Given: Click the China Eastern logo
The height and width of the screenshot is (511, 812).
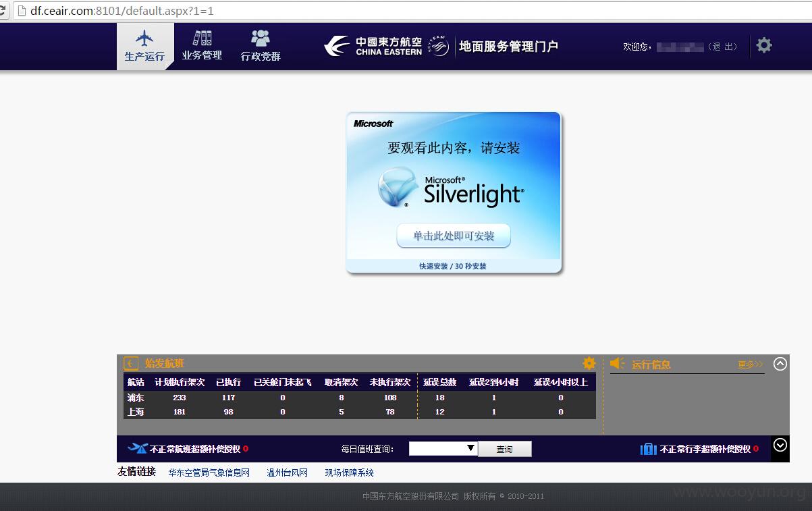Looking at the screenshot, I should [x=373, y=46].
